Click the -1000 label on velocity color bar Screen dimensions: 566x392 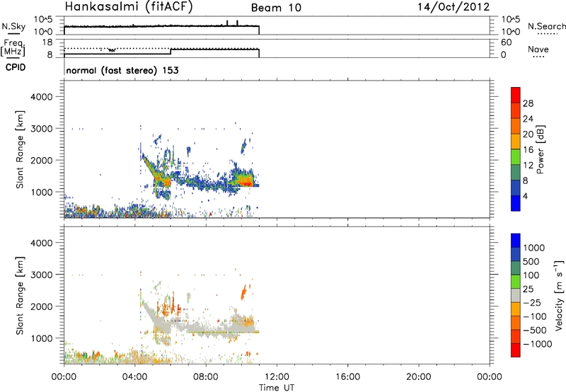coord(538,344)
